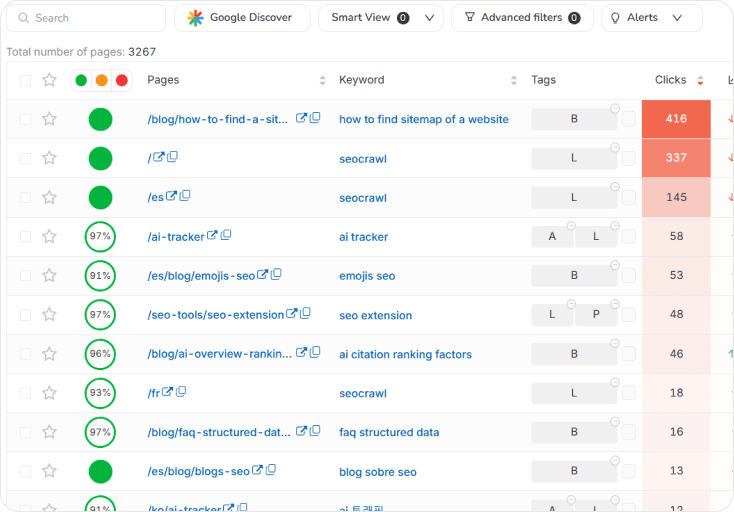Image resolution: width=734 pixels, height=512 pixels.
Task: Tick the /ai-tracker row checkbox
Action: 25,237
